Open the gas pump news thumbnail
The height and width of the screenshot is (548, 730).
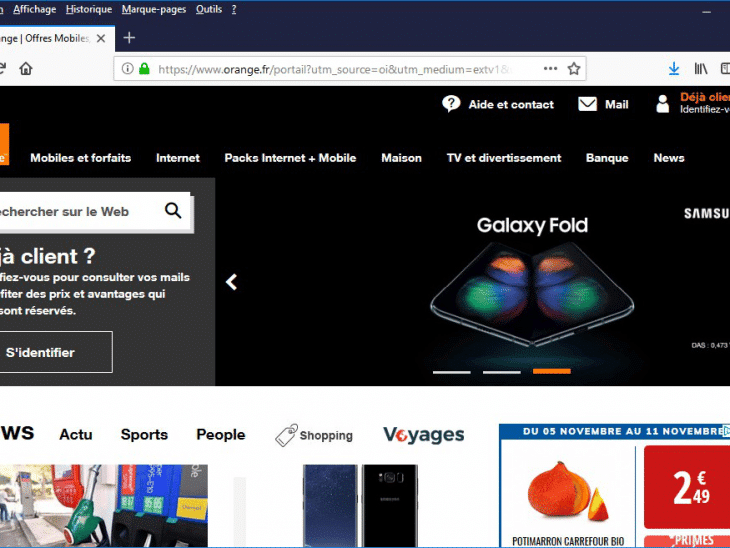[x=103, y=506]
